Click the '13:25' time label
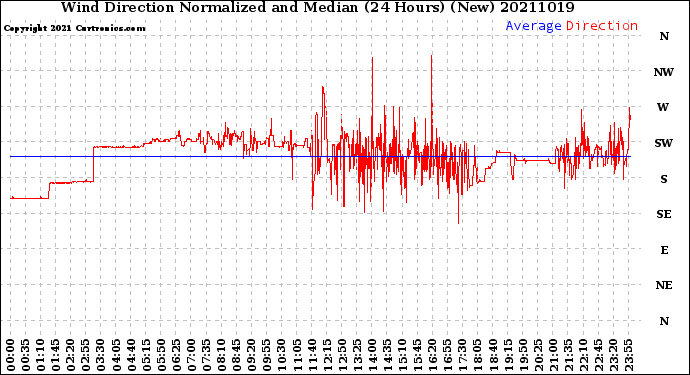Viewport: 690px width, 375px height. 357,355
